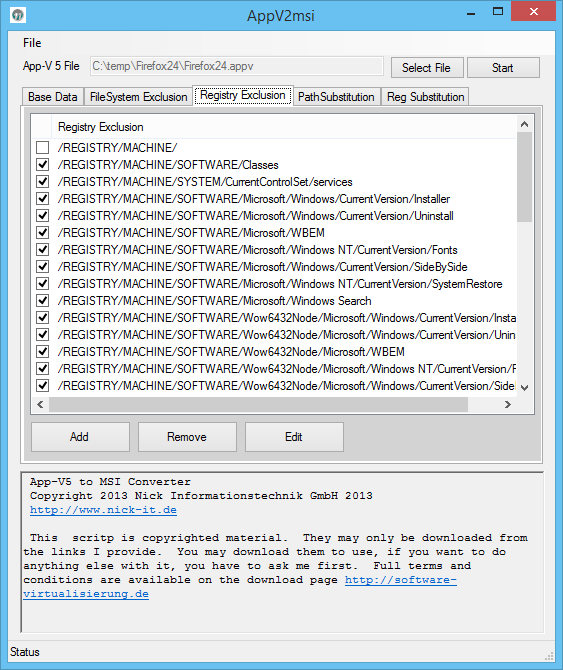Toggle the Windows NT/CurrentVersion/Fonts checkbox
The width and height of the screenshot is (563, 670).
(42, 250)
